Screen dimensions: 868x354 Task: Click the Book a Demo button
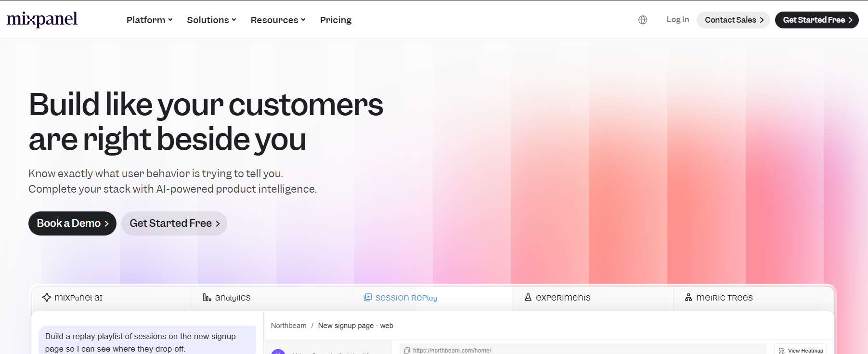[x=72, y=223]
